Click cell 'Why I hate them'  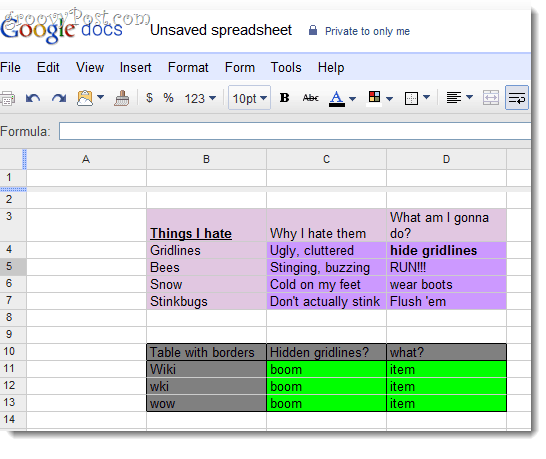326,225
